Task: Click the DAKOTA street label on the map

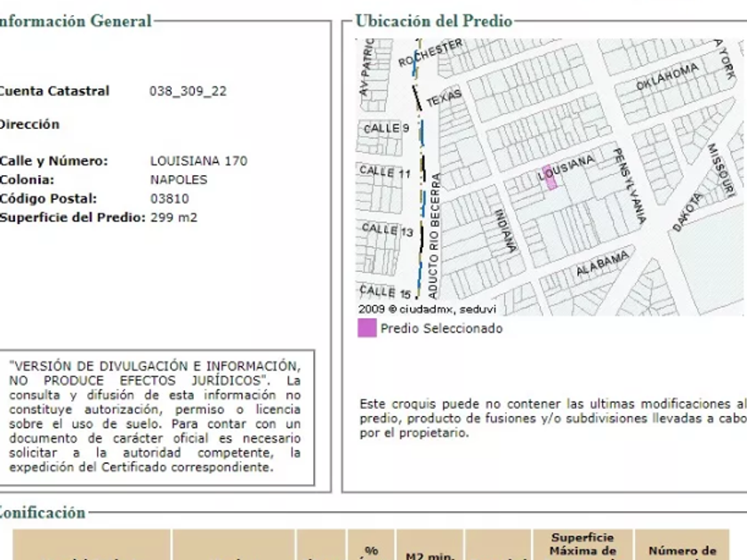Action: click(687, 212)
